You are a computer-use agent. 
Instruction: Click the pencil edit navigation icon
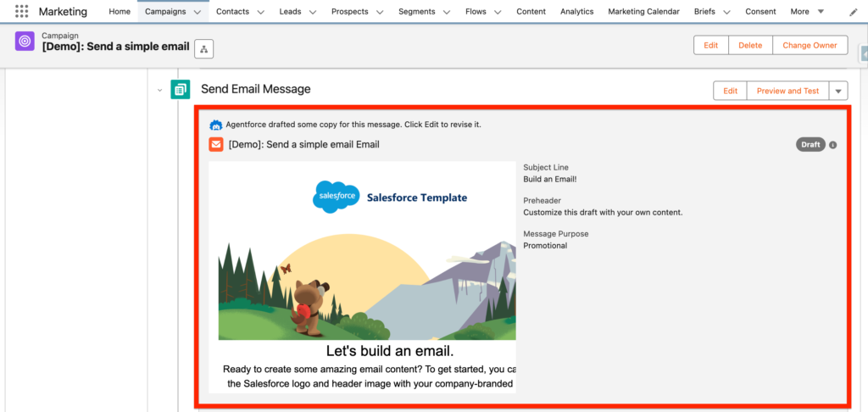tap(853, 13)
